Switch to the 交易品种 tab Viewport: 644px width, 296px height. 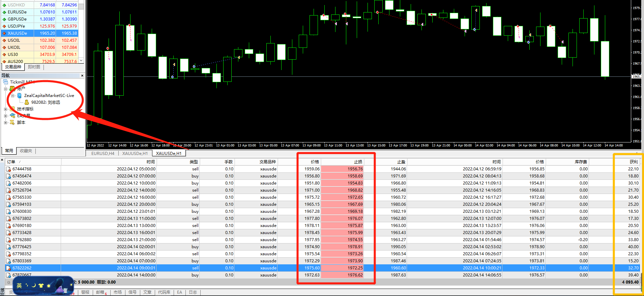tap(13, 67)
